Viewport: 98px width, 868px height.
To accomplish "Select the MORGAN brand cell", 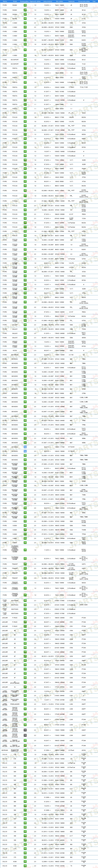I will (x=5, y=750).
